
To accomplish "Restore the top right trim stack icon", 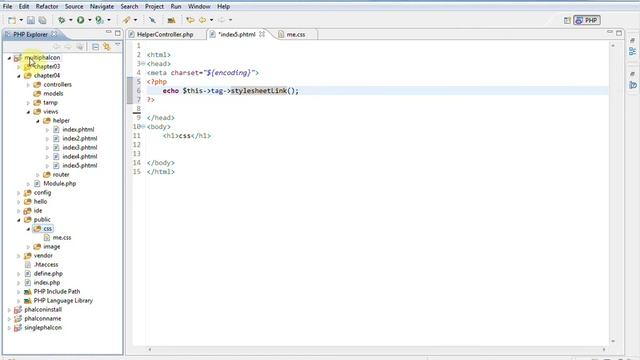I will point(632,40).
